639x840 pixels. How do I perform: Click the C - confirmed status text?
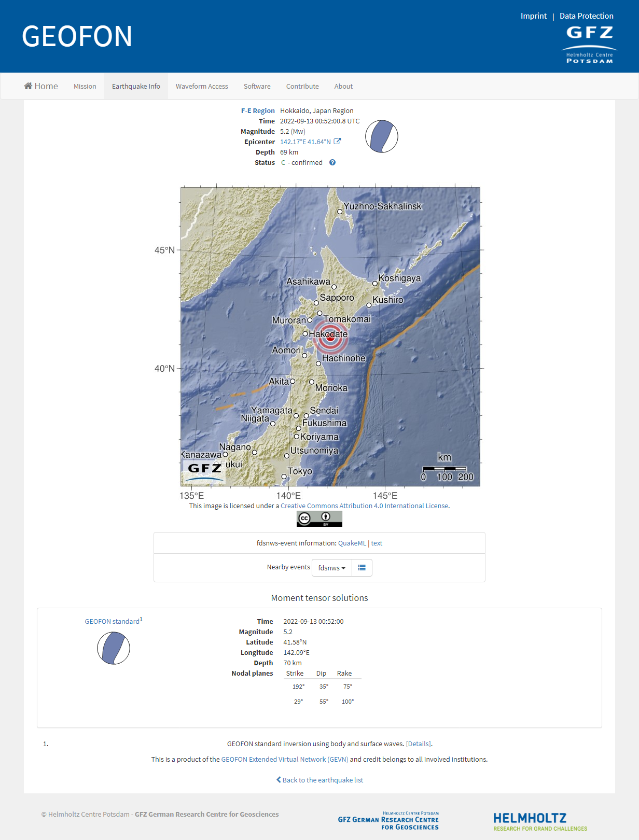(302, 163)
